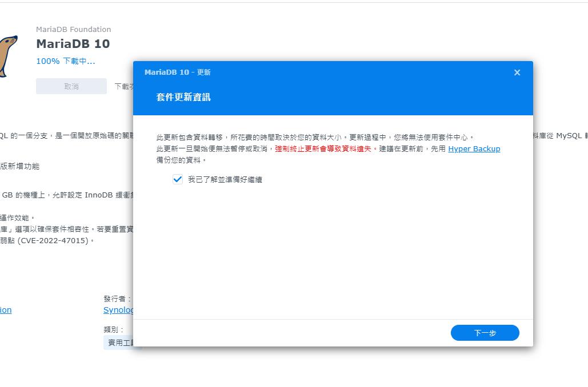The image size is (588, 387).
Task: Click the 100% 下載中 status text
Action: 65,61
